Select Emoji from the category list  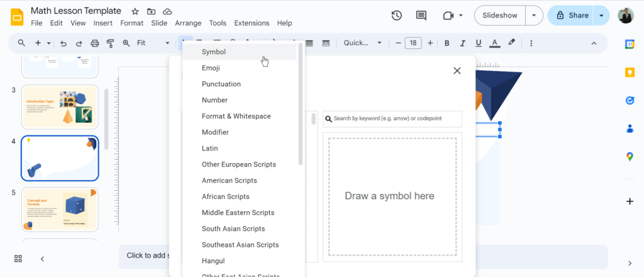pos(211,68)
